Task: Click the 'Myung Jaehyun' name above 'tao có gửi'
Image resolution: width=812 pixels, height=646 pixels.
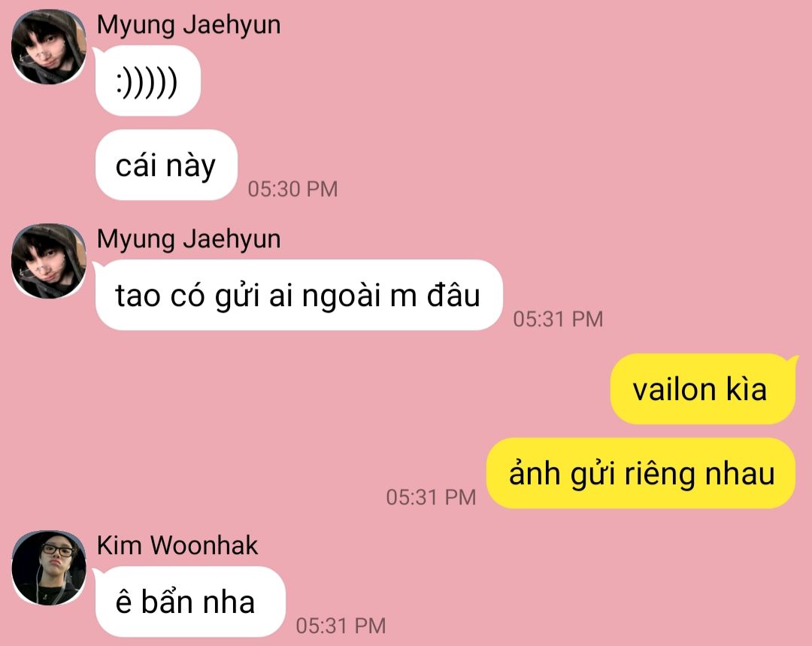Action: [x=189, y=239]
